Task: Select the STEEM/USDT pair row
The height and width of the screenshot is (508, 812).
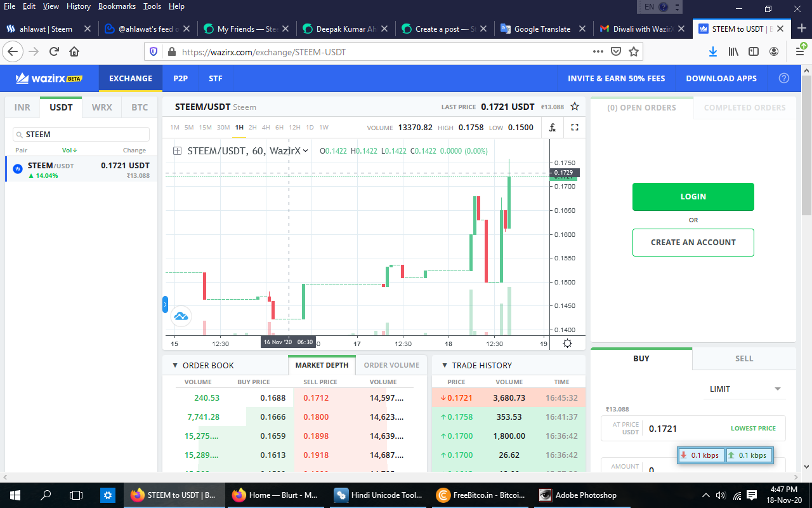Action: point(82,170)
